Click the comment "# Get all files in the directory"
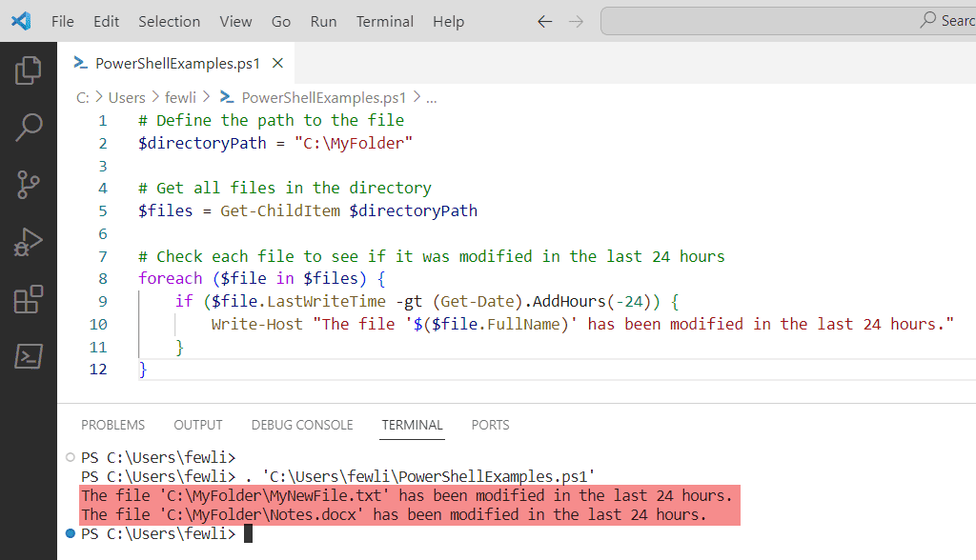Viewport: 976px width, 560px height. coord(285,188)
